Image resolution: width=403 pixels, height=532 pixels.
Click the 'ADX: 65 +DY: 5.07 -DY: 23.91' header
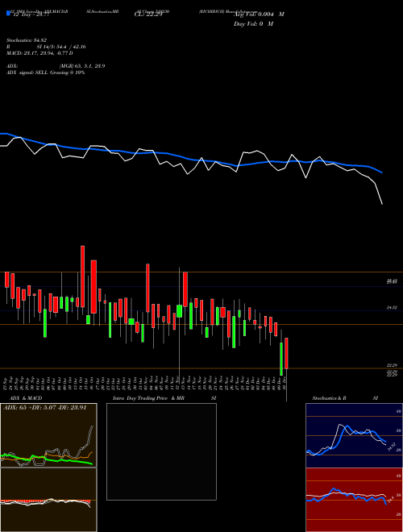pyautogui.click(x=45, y=408)
